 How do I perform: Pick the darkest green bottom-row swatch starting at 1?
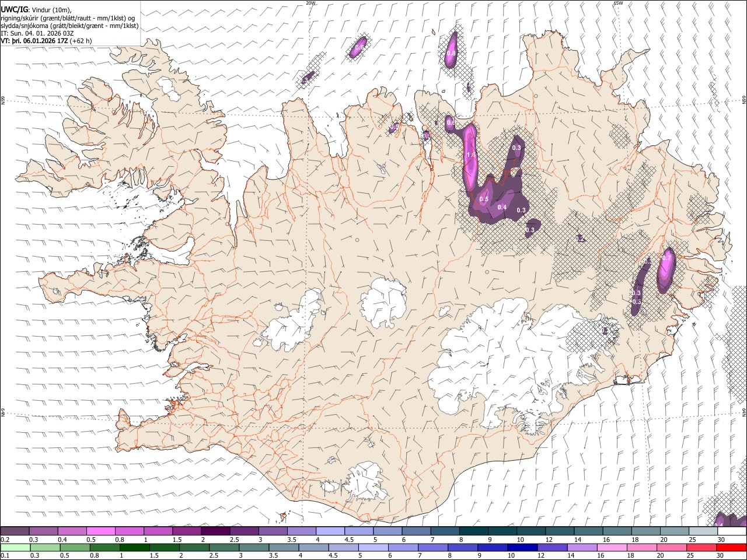(x=134, y=547)
